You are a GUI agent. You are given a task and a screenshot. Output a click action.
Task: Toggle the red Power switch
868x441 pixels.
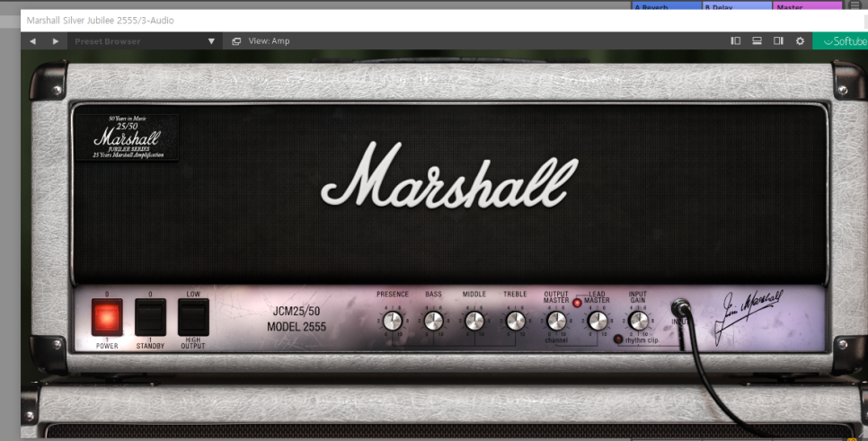tap(107, 317)
